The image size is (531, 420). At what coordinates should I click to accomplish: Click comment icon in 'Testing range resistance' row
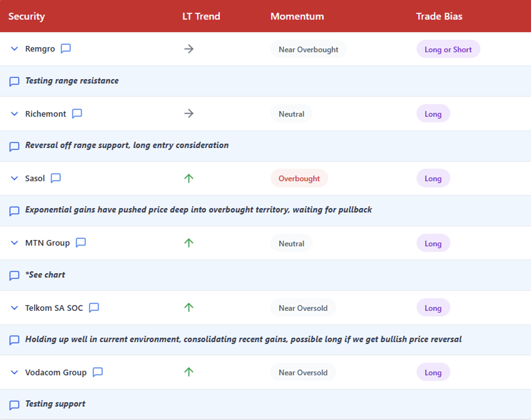click(14, 81)
